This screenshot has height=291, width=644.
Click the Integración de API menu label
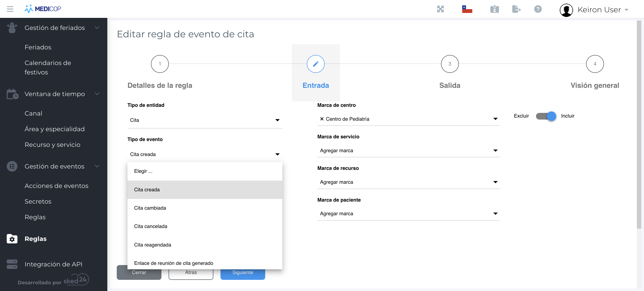pyautogui.click(x=53, y=264)
